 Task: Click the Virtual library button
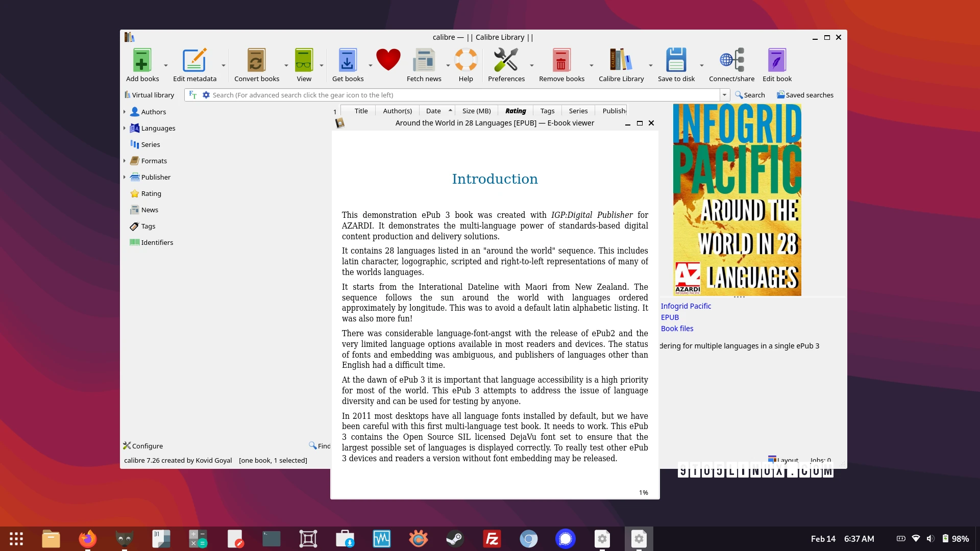click(x=149, y=95)
